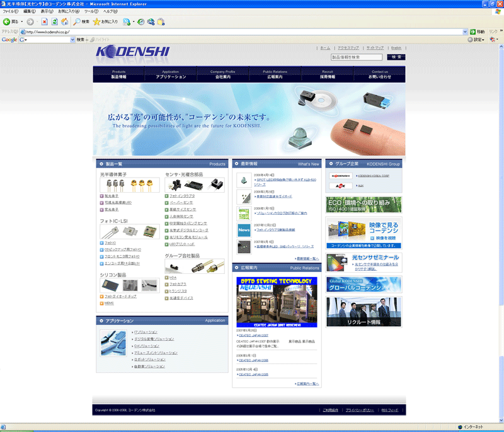The height and width of the screenshot is (432, 504).
Task: Click the Forward arrow icon
Action: coord(30,21)
